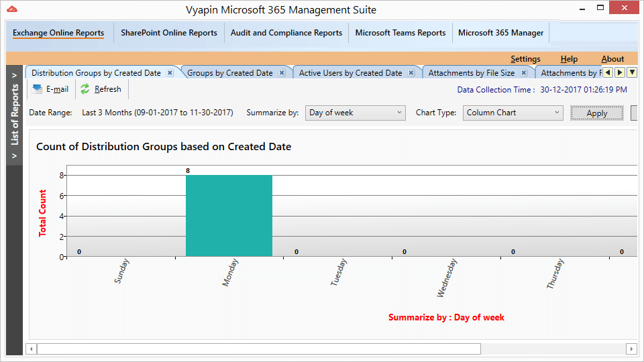Click the Data Collection Time value

(584, 89)
